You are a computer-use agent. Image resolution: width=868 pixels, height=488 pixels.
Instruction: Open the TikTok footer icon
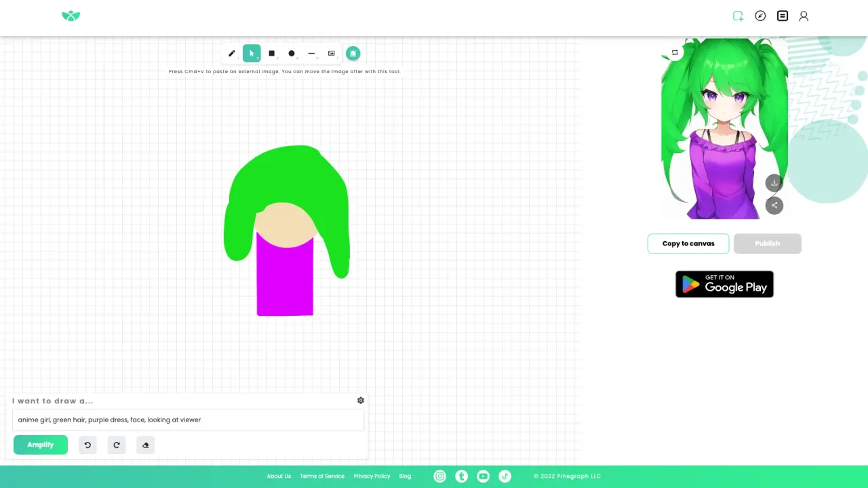pyautogui.click(x=505, y=476)
